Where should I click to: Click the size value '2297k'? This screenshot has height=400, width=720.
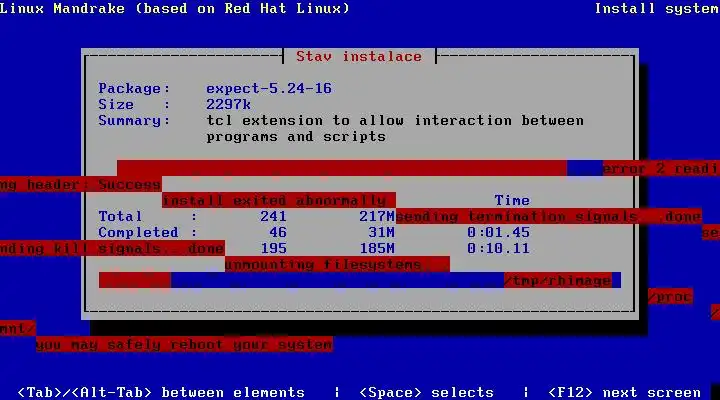pos(228,105)
